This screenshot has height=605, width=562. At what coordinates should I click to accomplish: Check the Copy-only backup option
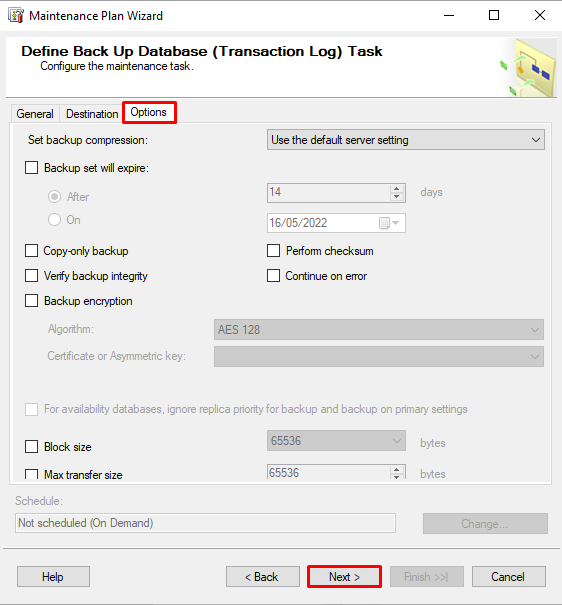click(x=32, y=251)
